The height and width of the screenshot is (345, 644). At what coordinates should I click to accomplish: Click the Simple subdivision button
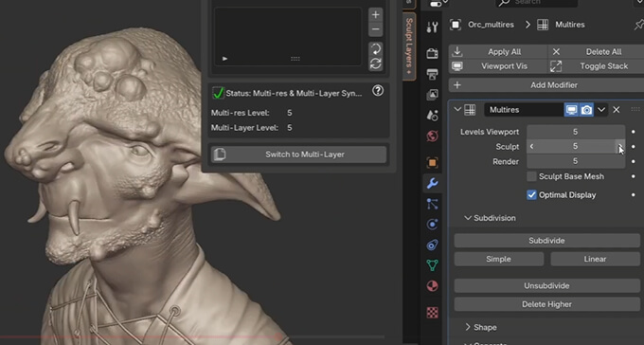point(498,259)
